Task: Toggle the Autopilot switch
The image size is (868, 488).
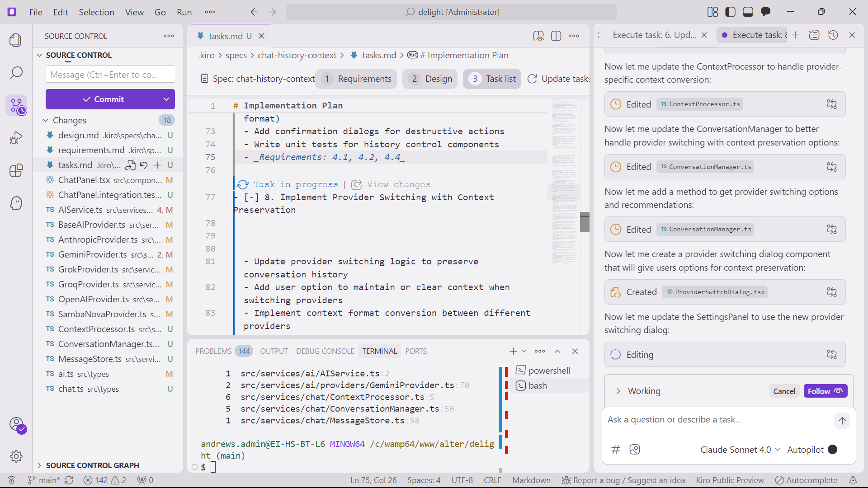Action: (x=832, y=450)
